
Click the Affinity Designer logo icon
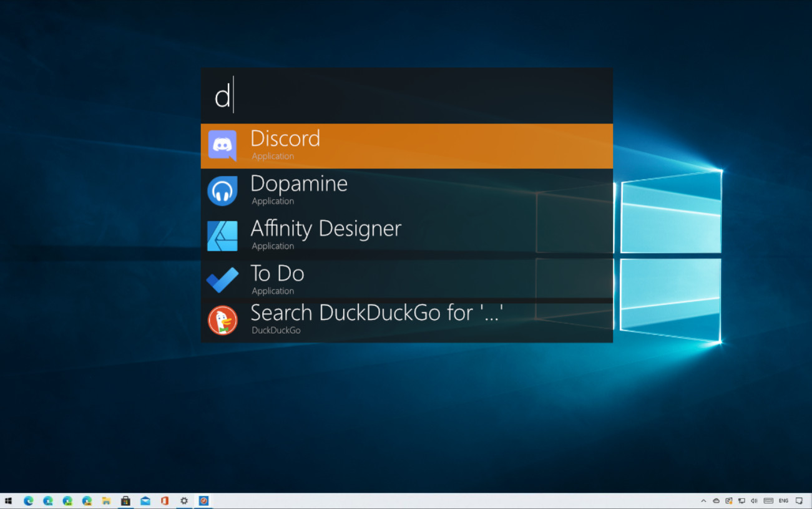222,236
